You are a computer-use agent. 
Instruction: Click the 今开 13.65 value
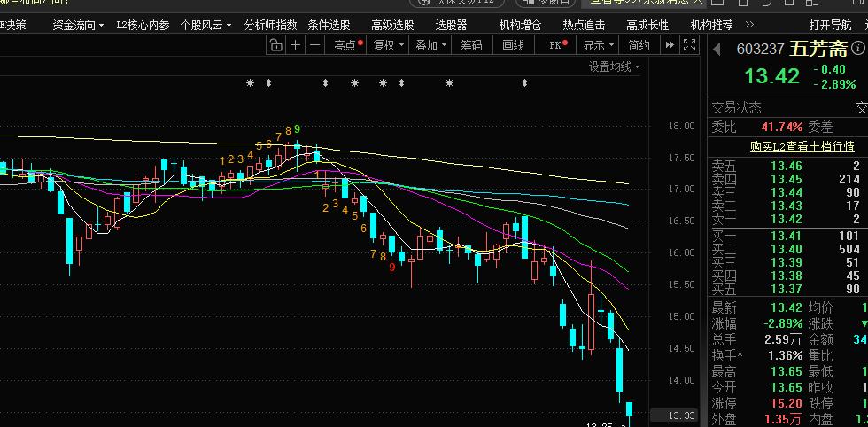(x=787, y=387)
